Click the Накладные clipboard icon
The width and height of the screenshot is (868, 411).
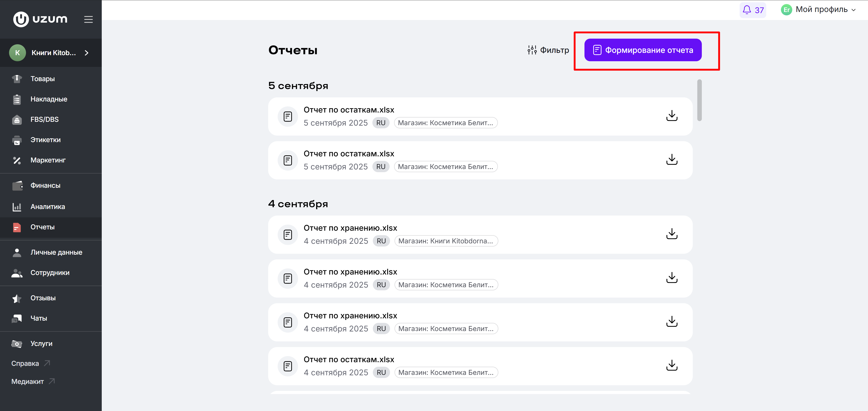(x=17, y=99)
